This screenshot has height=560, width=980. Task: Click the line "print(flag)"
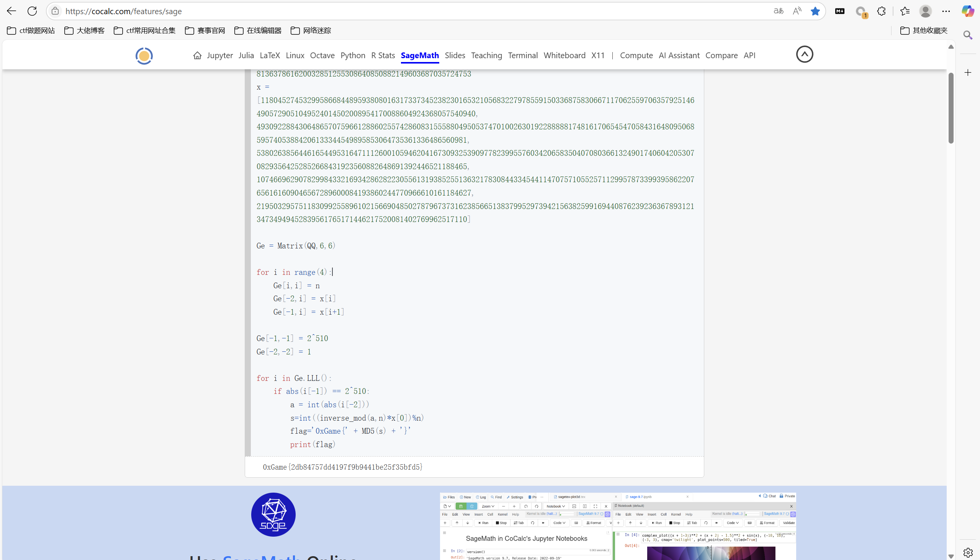click(313, 444)
